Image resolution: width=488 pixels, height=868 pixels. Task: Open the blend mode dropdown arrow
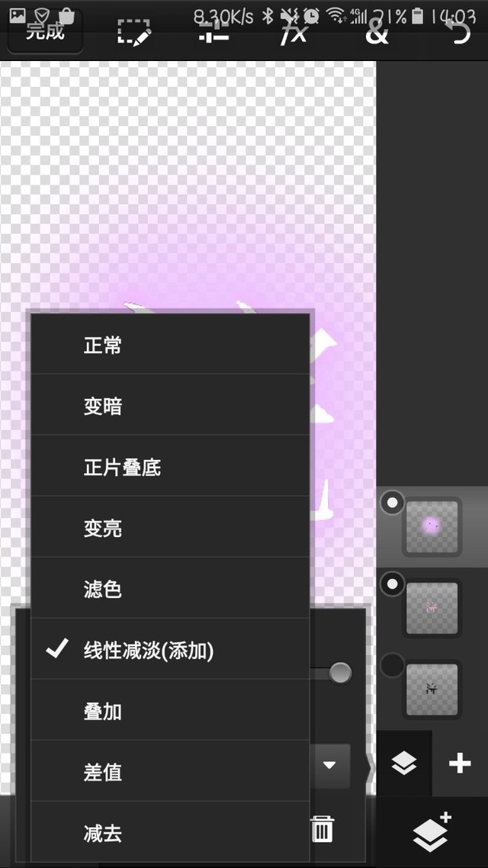[x=329, y=766]
